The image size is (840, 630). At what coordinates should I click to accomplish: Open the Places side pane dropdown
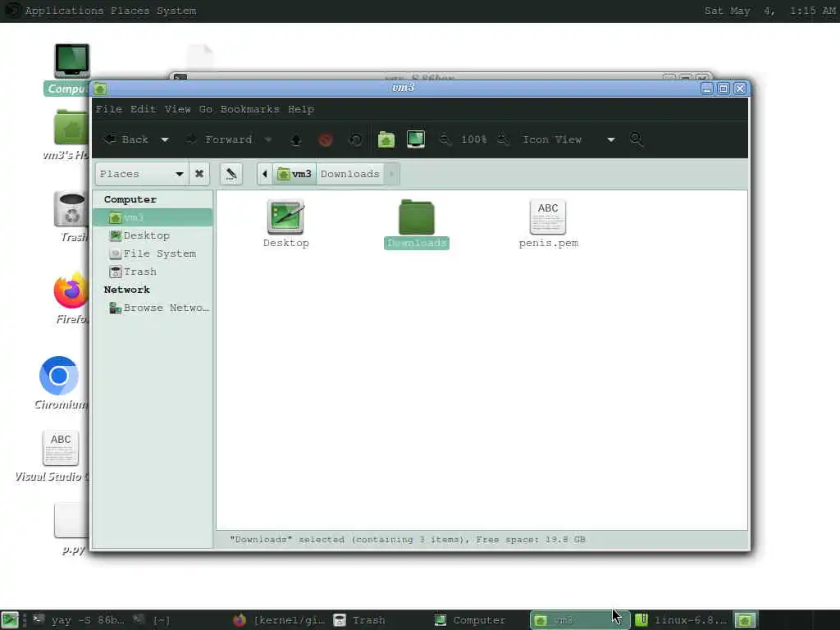point(142,174)
